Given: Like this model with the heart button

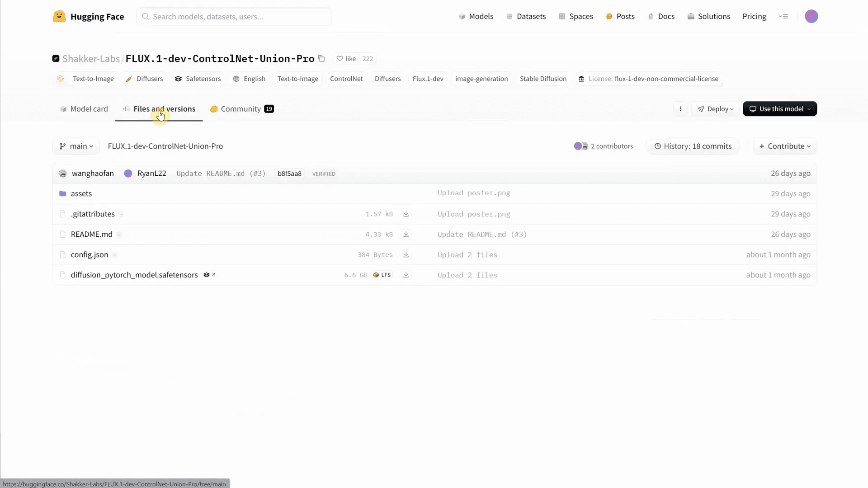Looking at the screenshot, I should 346,59.
